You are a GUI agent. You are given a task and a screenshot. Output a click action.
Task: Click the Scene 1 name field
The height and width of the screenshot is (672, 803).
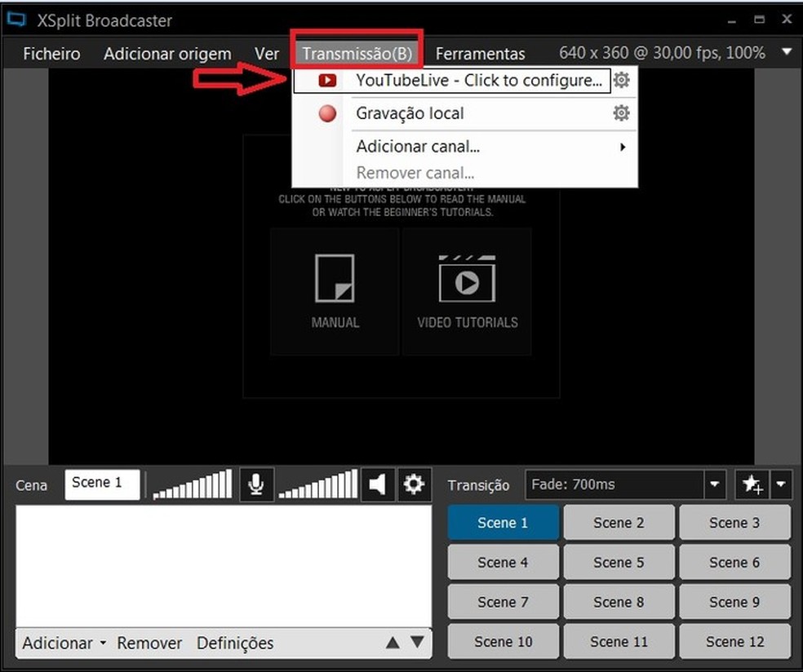[102, 483]
